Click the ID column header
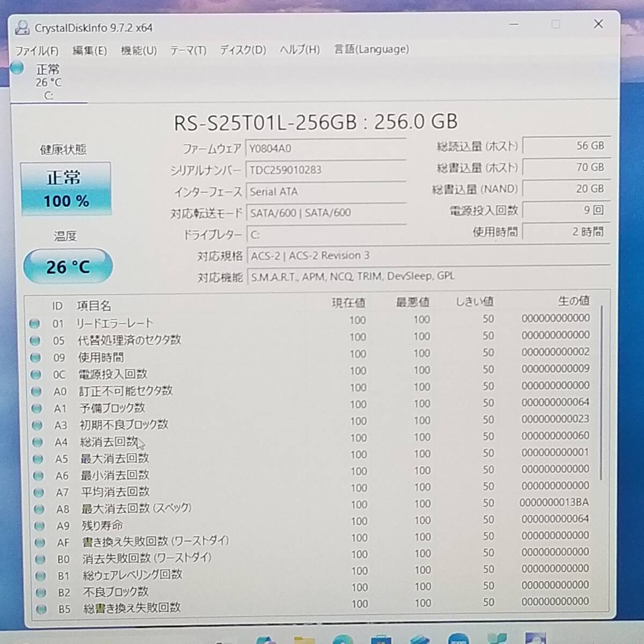This screenshot has height=644, width=644. [x=57, y=306]
